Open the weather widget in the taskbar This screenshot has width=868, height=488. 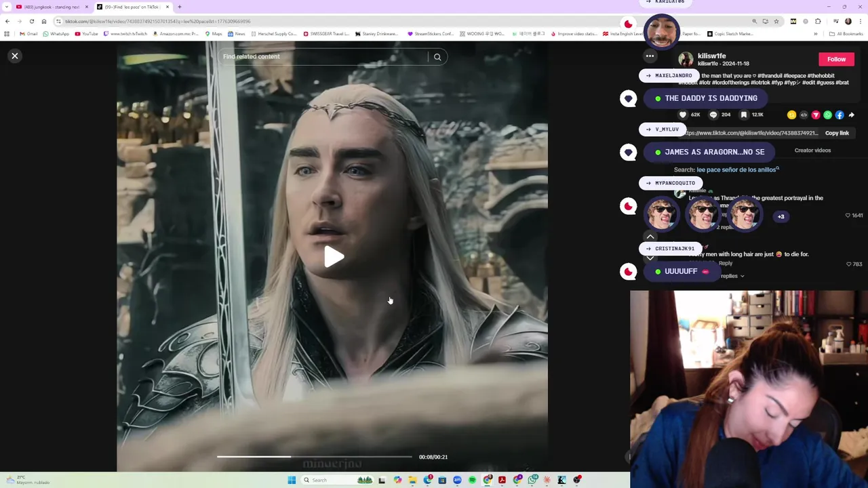[27, 480]
